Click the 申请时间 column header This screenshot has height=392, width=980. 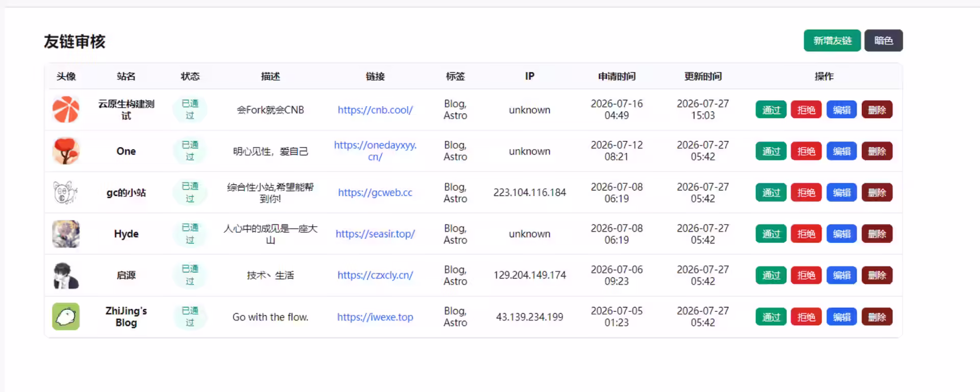[617, 77]
